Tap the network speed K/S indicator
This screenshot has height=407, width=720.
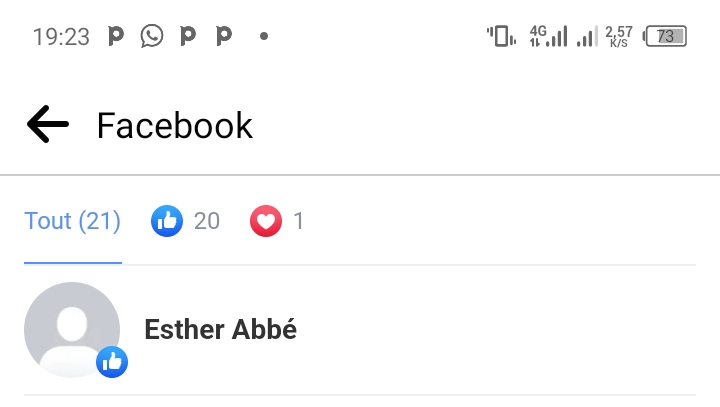619,37
